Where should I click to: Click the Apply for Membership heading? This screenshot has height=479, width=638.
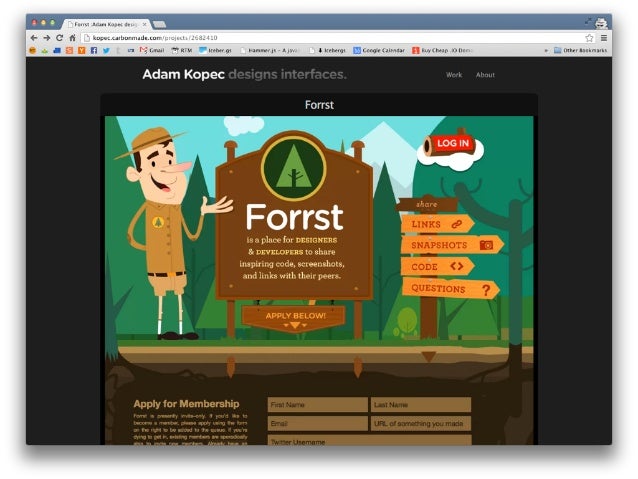coord(186,404)
